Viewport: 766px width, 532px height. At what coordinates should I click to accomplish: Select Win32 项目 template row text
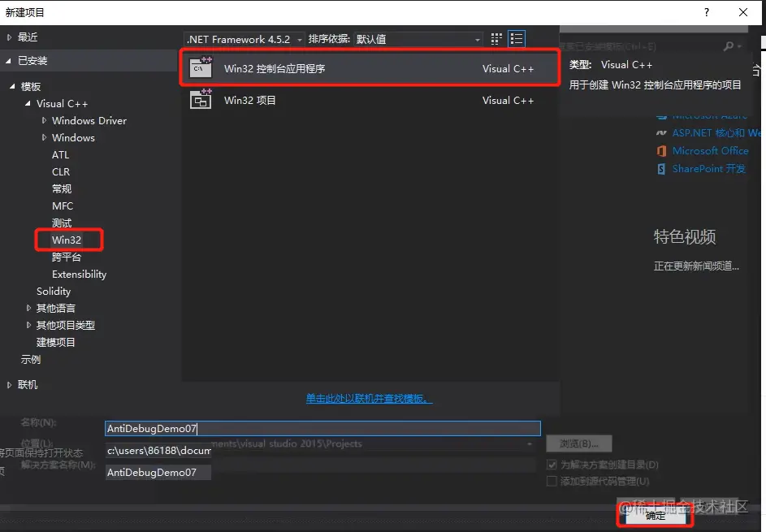pos(250,100)
